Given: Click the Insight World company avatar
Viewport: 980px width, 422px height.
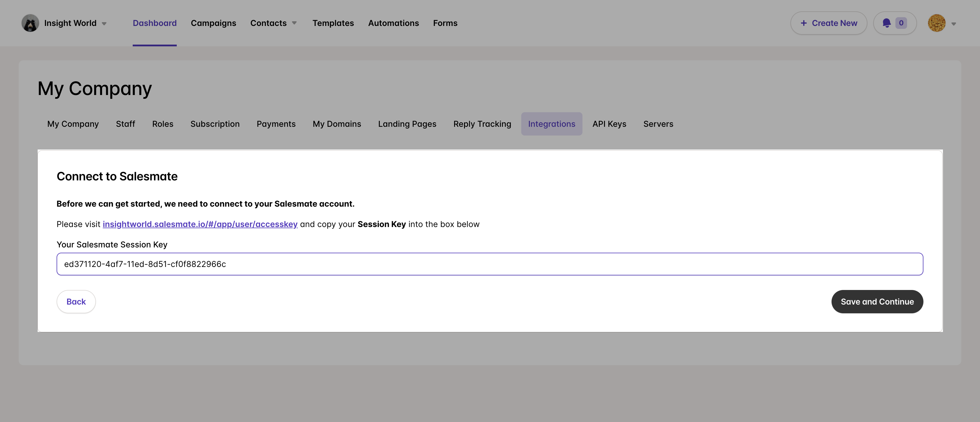Looking at the screenshot, I should [30, 23].
